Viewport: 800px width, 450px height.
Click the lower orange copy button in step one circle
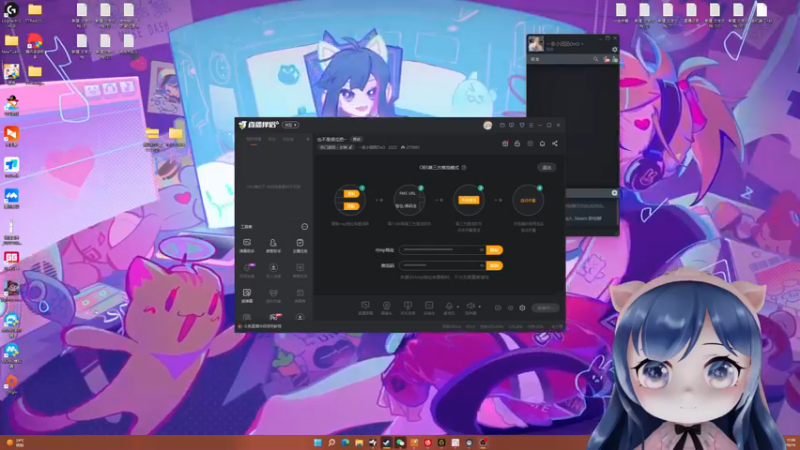351,206
